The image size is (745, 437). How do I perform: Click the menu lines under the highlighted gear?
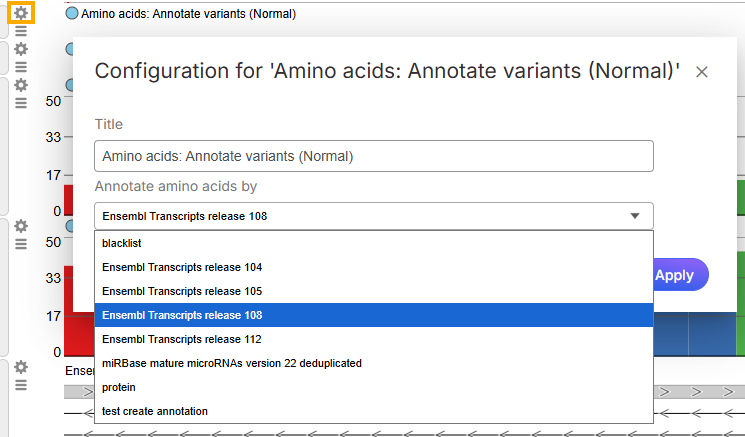20,32
